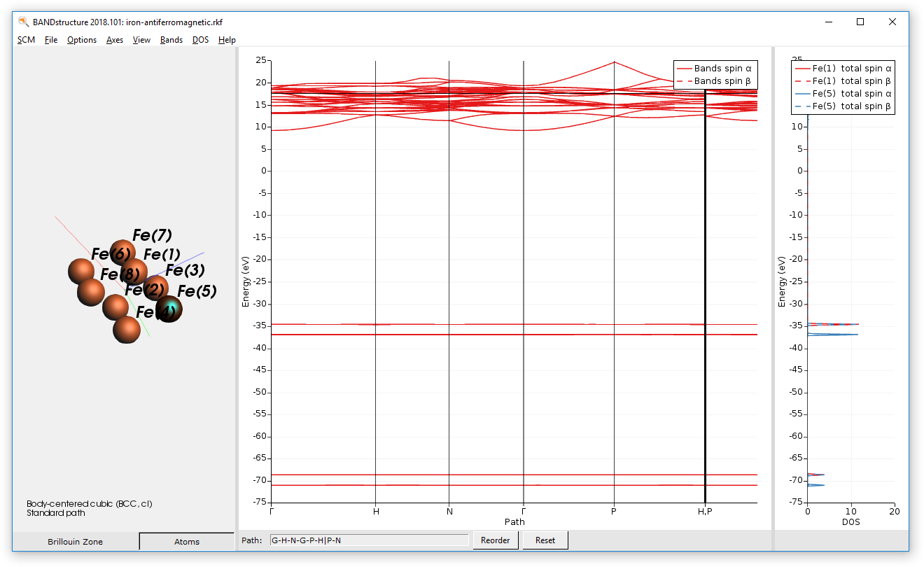Open the Options menu
The height and width of the screenshot is (567, 924).
tap(81, 40)
